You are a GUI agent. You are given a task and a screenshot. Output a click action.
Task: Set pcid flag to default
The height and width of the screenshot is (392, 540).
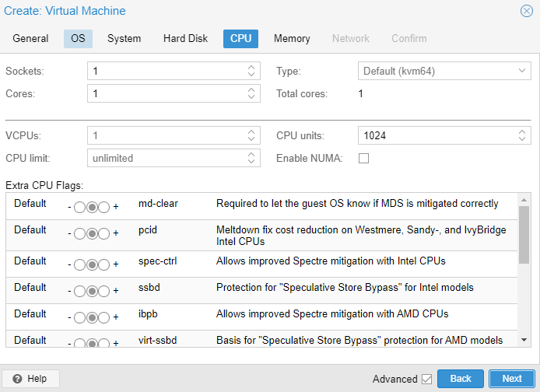click(92, 233)
